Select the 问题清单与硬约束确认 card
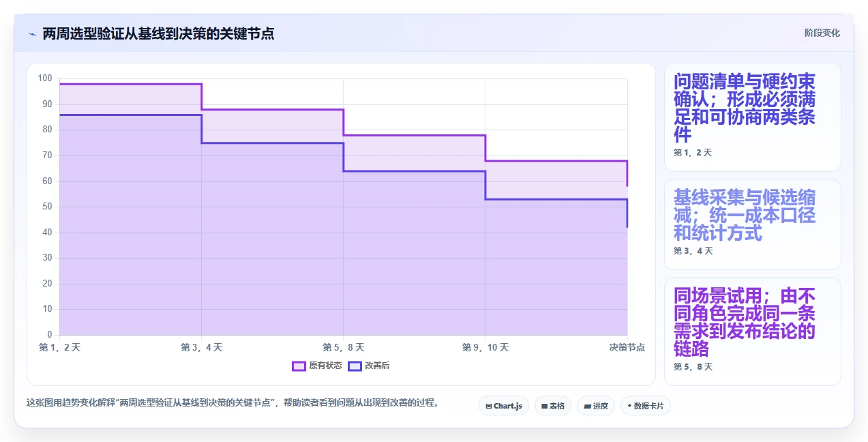This screenshot has height=442, width=868. (752, 117)
